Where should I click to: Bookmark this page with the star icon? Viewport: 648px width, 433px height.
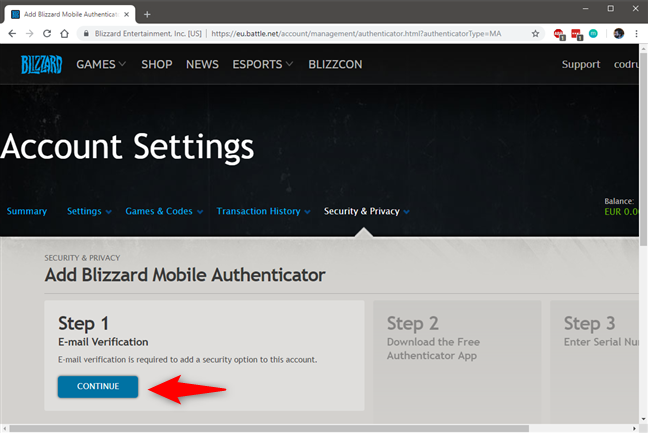click(x=536, y=33)
